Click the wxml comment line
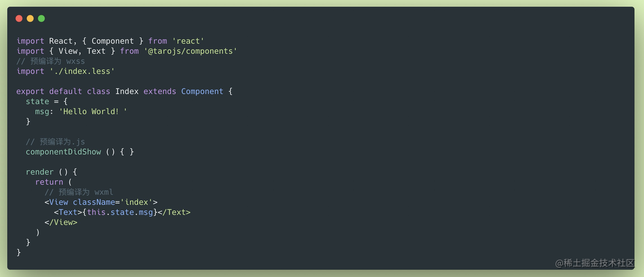This screenshot has width=644, height=277. [79, 192]
